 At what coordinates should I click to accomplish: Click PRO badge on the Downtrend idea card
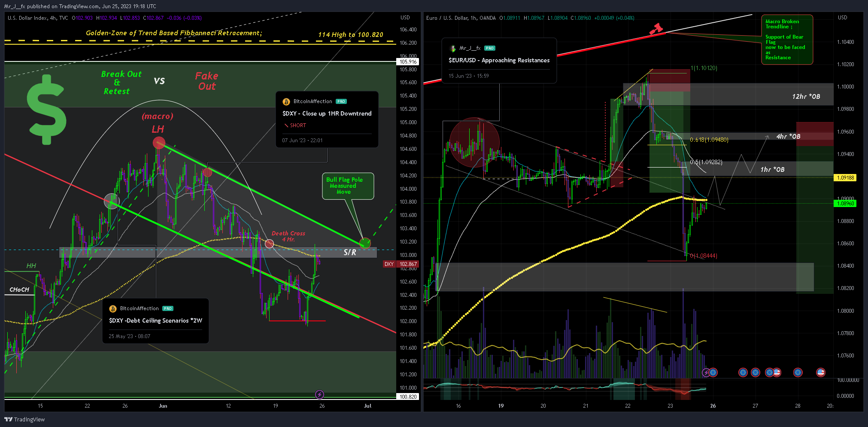[341, 101]
